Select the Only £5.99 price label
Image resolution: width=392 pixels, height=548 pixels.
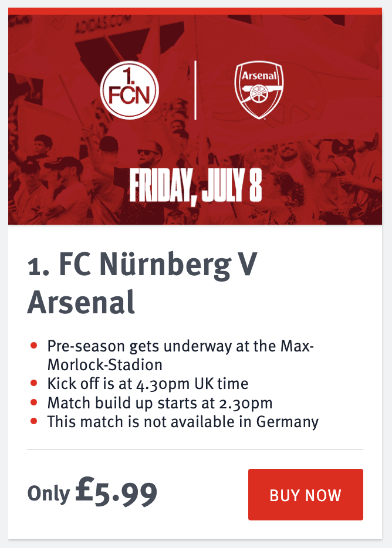92,492
